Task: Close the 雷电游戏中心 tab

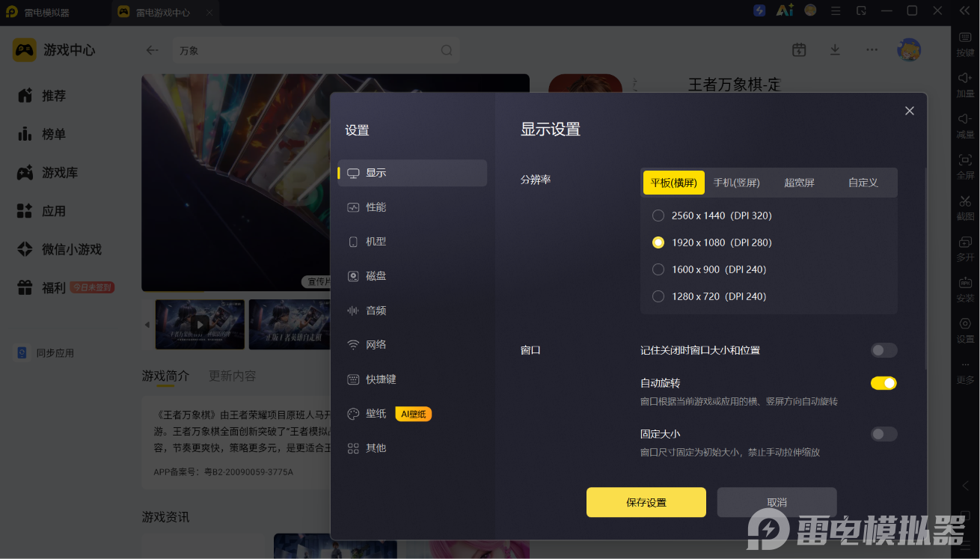Action: coord(209,13)
